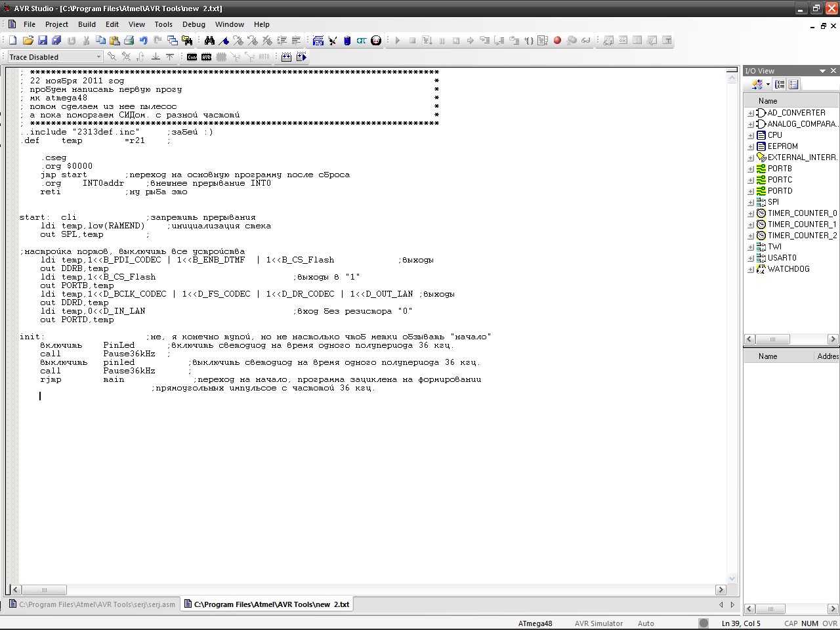This screenshot has width=840, height=630.
Task: Click the Ln 39, Col 5 status indicator
Action: coord(741,623)
